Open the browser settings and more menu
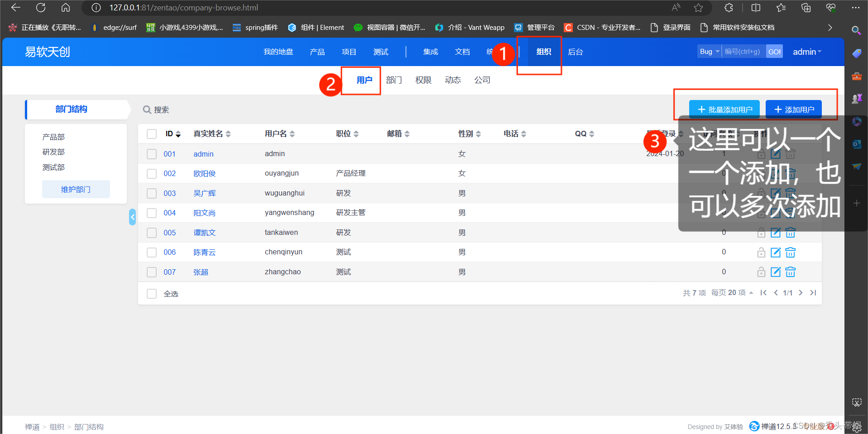The width and height of the screenshot is (868, 434). pyautogui.click(x=855, y=8)
